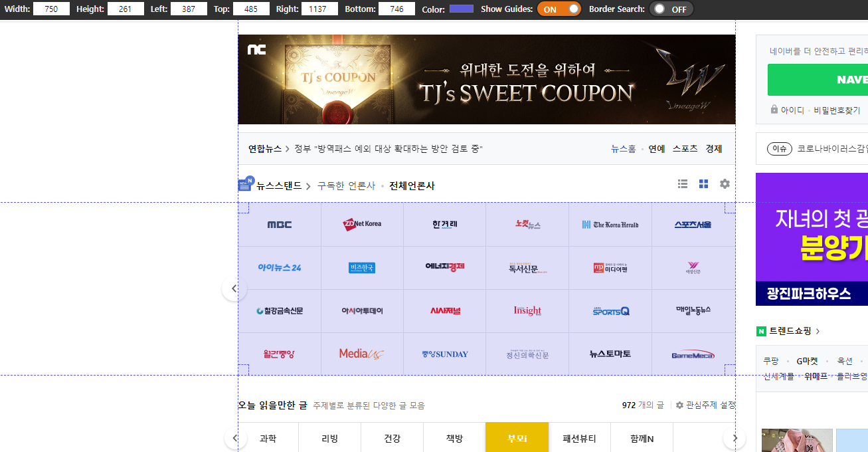
Task: Open the 아이뉴스24 press logo
Action: coord(280,268)
